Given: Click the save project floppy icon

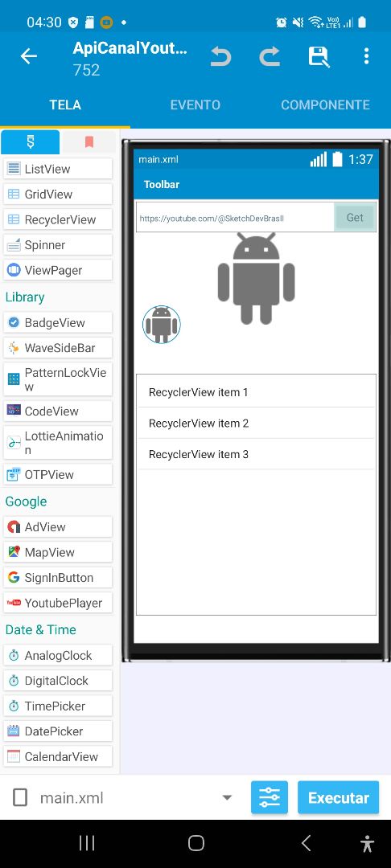Looking at the screenshot, I should click(319, 56).
